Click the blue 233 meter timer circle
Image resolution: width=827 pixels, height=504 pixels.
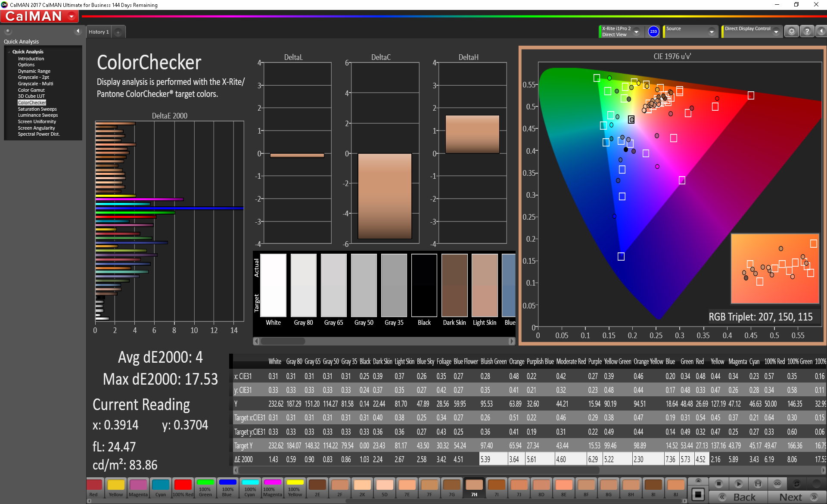[653, 31]
